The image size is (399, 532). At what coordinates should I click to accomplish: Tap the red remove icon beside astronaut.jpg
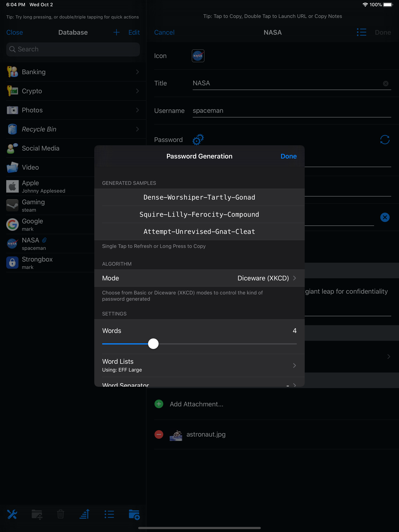point(159,434)
